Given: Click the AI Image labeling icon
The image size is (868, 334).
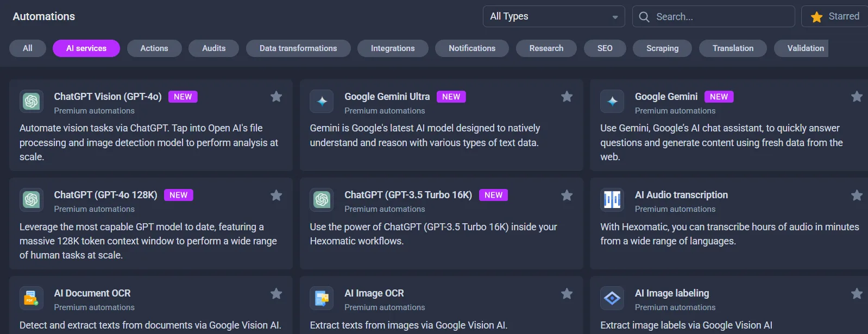Looking at the screenshot, I should pos(612,298).
